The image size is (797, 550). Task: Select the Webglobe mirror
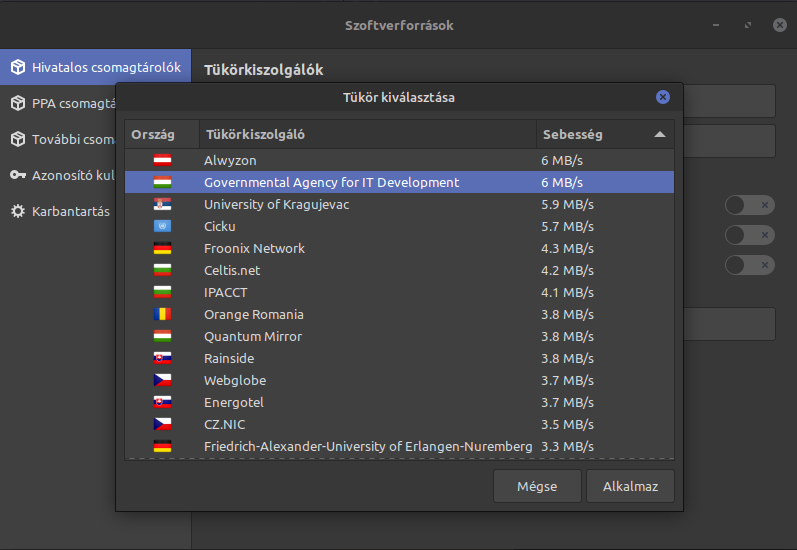click(400, 380)
